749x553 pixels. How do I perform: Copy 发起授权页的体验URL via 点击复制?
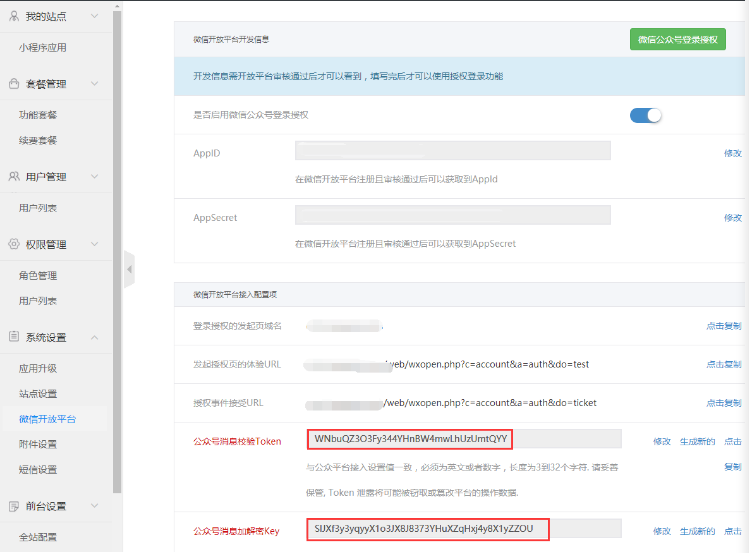pos(724,364)
